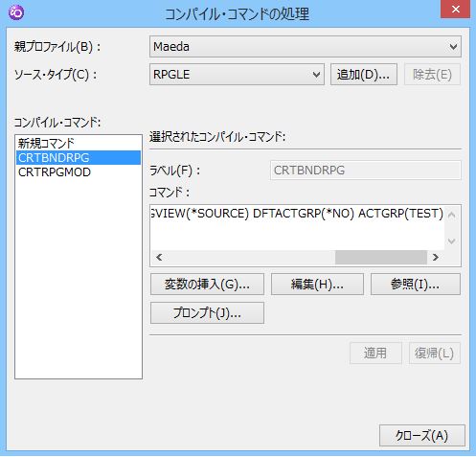Click the 参照(I)... browse button
Screen dimensions: 476x457
click(x=416, y=284)
